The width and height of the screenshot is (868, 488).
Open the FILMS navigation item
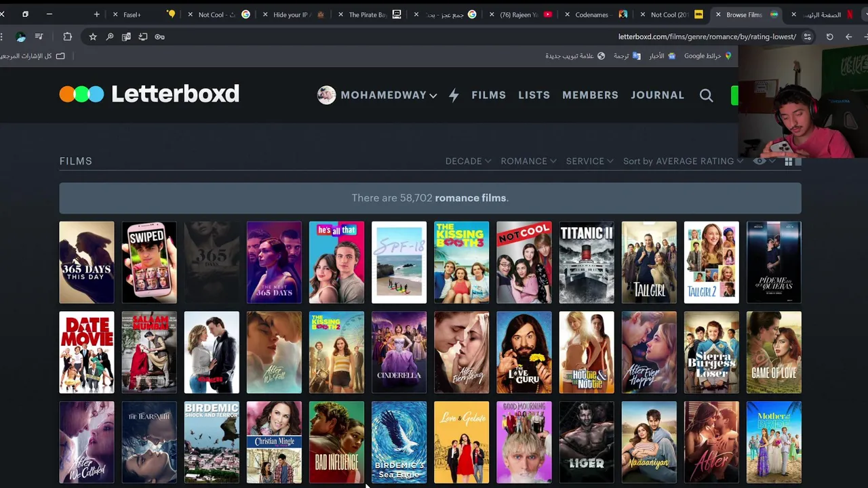(x=489, y=96)
